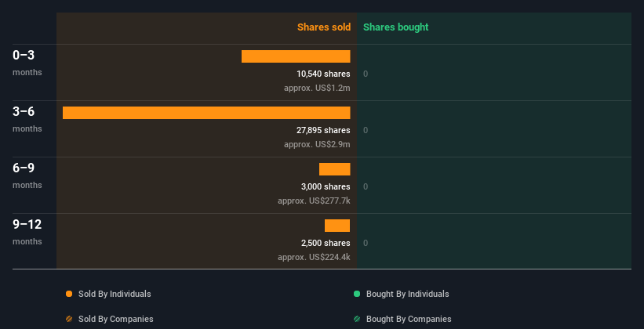Viewport: 644px width, 329px height.
Task: Click the 3–6 months row label
Action: click(27, 119)
